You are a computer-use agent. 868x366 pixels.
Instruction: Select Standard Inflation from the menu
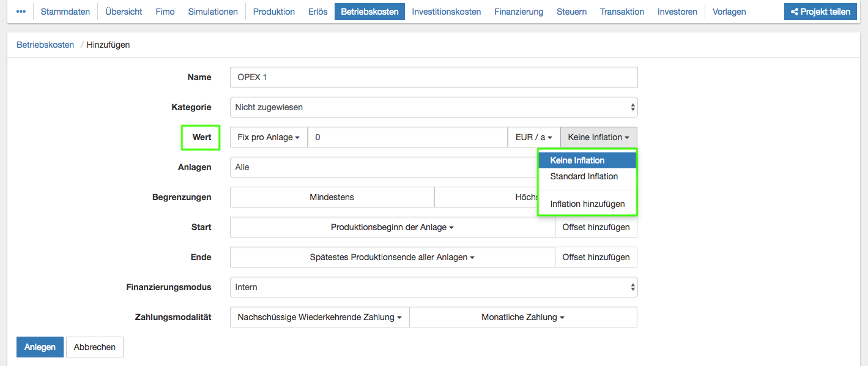point(584,176)
